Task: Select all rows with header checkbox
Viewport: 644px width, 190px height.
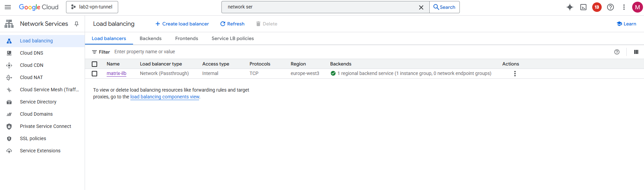Action: pos(94,64)
